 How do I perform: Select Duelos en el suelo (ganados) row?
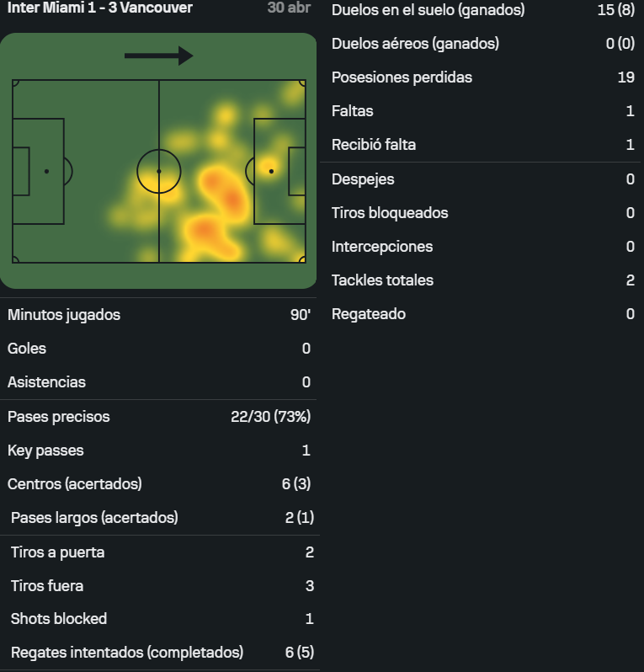[482, 10]
